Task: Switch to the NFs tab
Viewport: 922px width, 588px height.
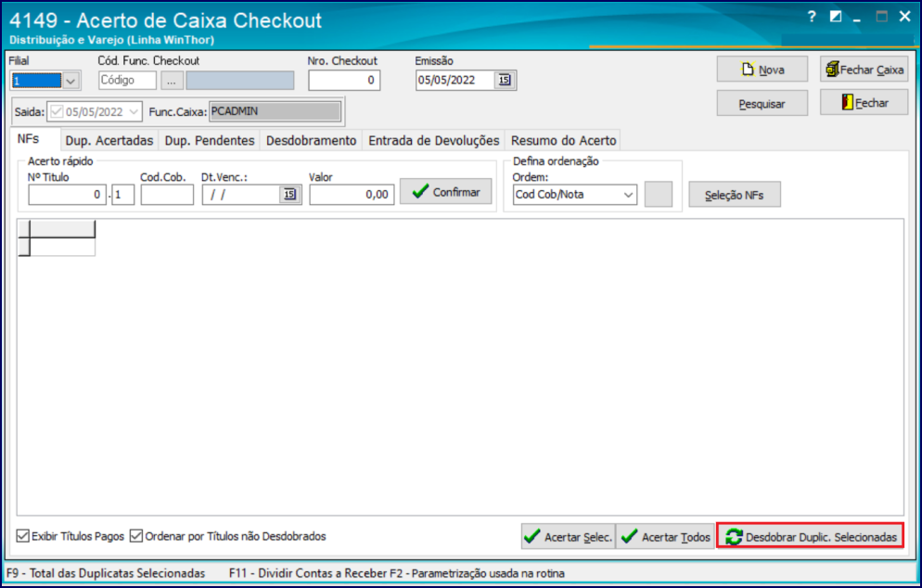Action: point(28,139)
